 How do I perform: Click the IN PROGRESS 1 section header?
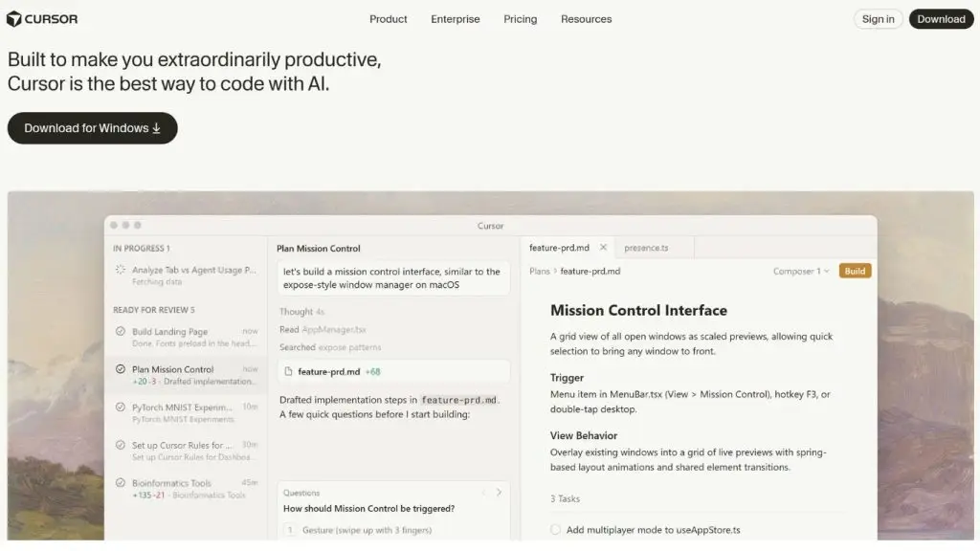(x=142, y=249)
